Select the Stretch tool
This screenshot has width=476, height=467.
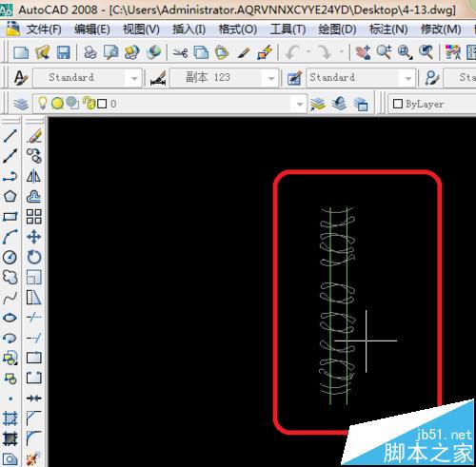34,298
